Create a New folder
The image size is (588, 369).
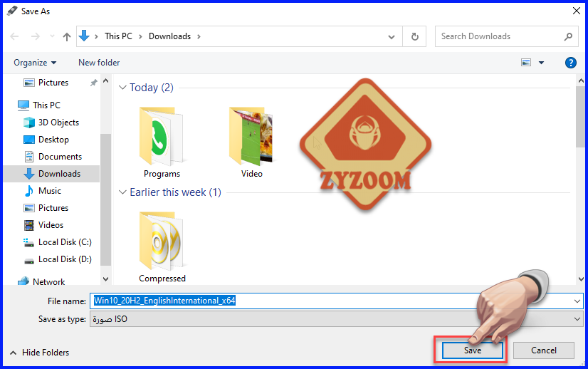(99, 63)
